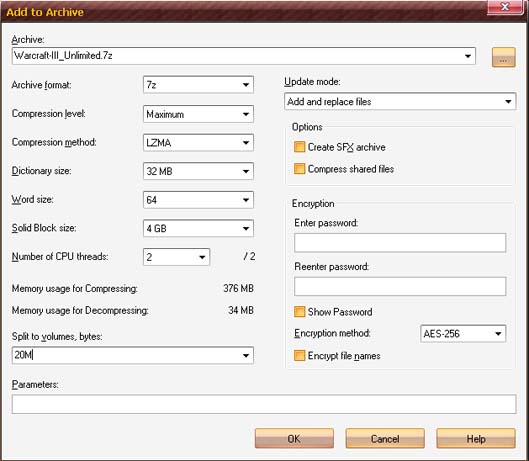Open the Archive format dropdown
Viewport: 529px width, 461px height.
coord(198,85)
